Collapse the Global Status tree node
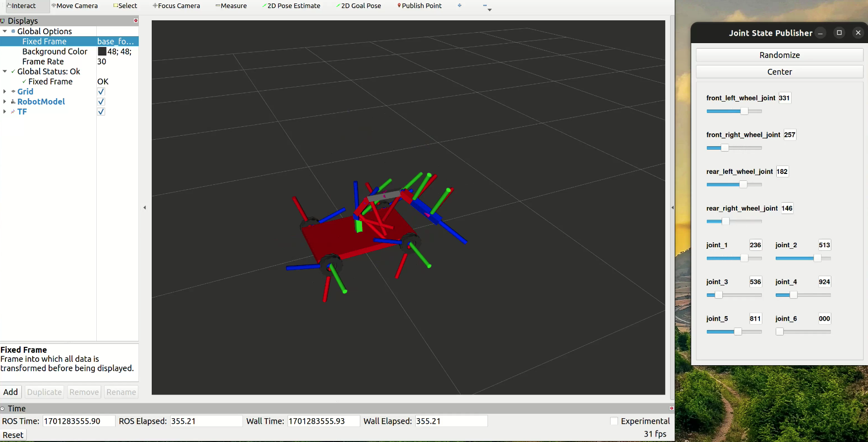This screenshot has width=868, height=442. click(x=5, y=71)
